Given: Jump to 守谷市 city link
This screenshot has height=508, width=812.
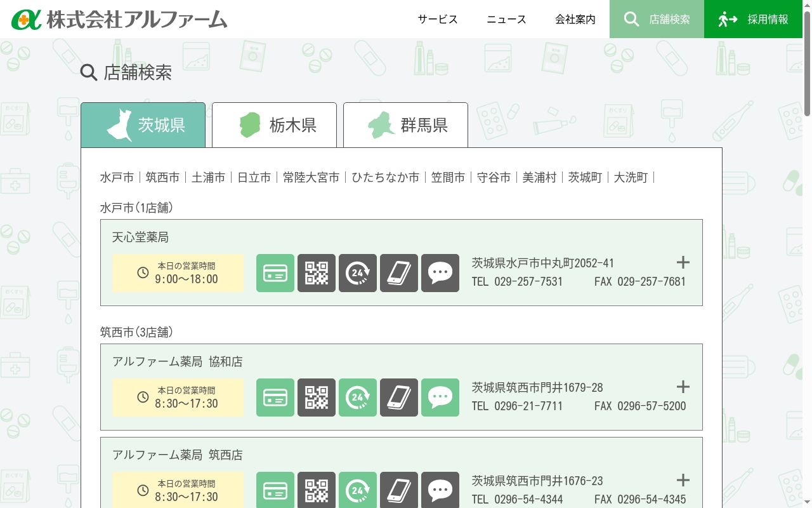Looking at the screenshot, I should tap(494, 178).
